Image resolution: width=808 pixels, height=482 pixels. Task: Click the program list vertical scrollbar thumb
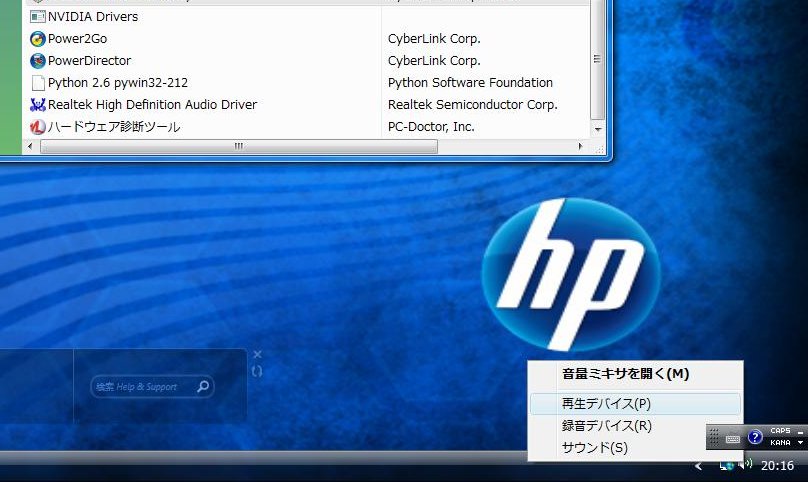597,59
